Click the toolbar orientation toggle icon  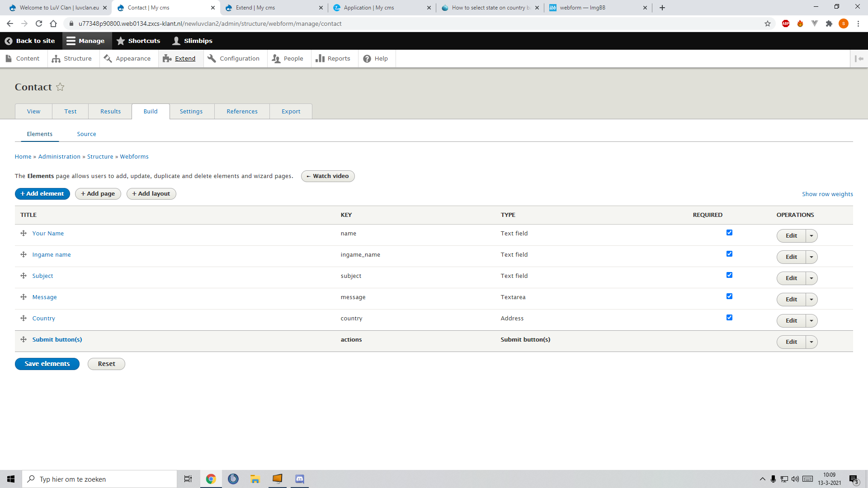(x=859, y=59)
